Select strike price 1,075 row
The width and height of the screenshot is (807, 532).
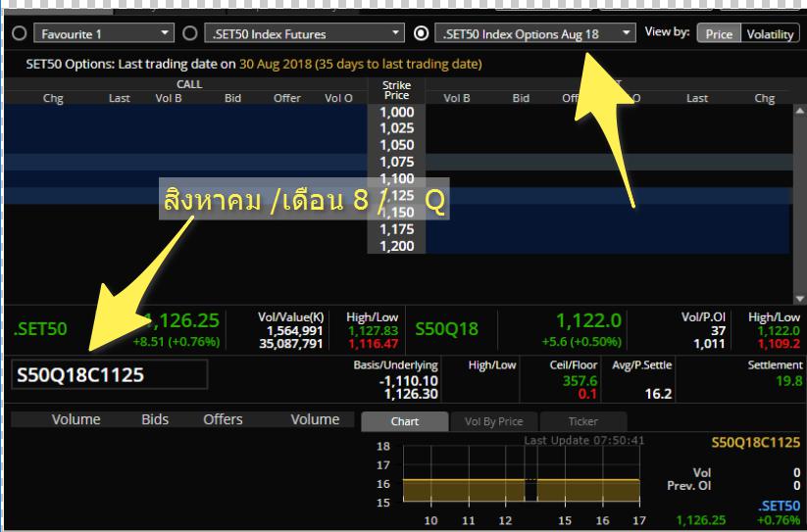point(396,162)
